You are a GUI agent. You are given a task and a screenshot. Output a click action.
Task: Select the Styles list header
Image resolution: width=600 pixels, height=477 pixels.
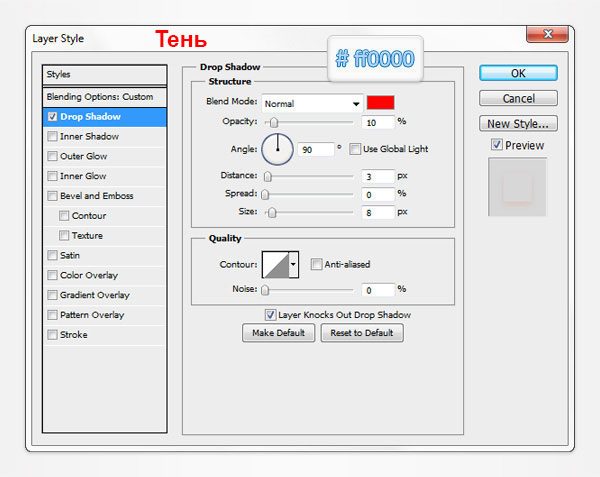[x=105, y=75]
